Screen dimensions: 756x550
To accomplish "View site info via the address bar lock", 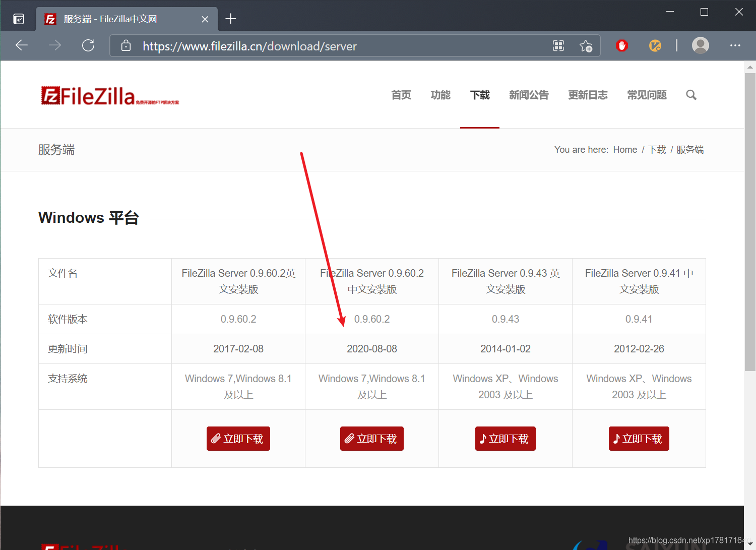I will point(125,45).
